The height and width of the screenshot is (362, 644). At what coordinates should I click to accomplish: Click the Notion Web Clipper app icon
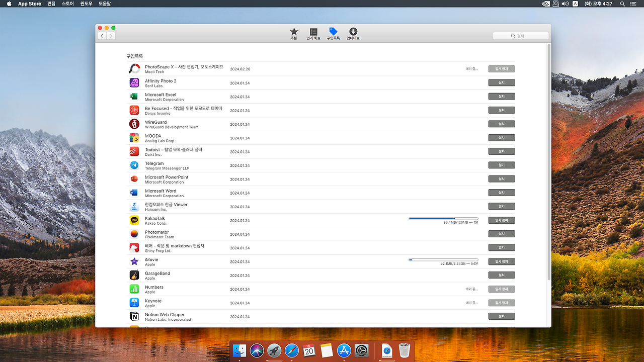pyautogui.click(x=134, y=316)
